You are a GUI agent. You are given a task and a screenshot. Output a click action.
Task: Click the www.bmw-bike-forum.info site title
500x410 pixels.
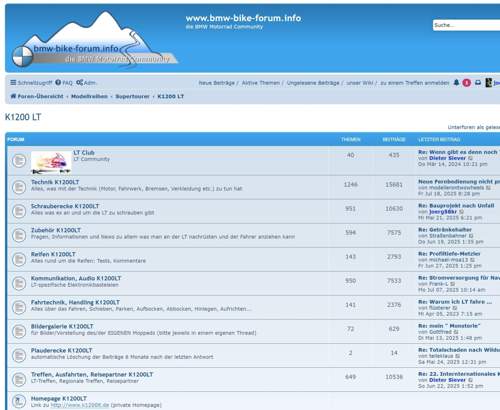click(243, 18)
